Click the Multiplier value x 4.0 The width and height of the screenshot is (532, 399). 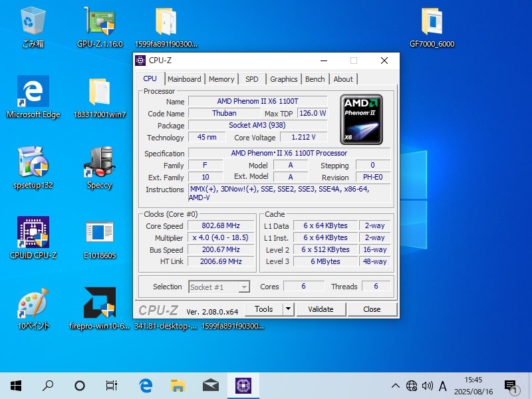click(x=221, y=237)
